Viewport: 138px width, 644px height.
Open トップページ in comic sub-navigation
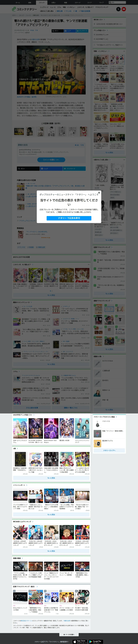[x=44, y=7]
